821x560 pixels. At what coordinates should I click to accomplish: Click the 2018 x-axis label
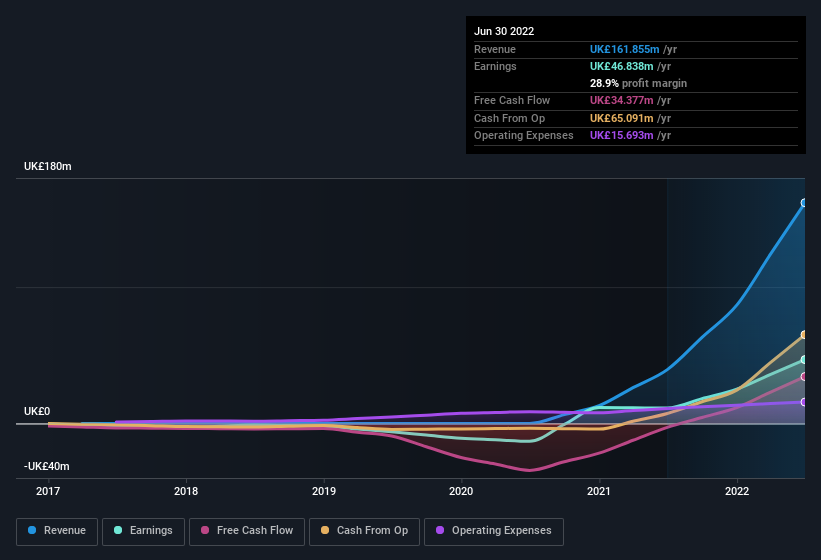(x=186, y=491)
